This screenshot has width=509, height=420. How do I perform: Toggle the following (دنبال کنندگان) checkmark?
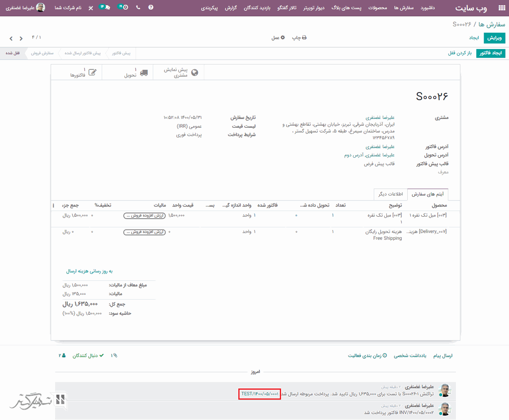tap(88, 356)
